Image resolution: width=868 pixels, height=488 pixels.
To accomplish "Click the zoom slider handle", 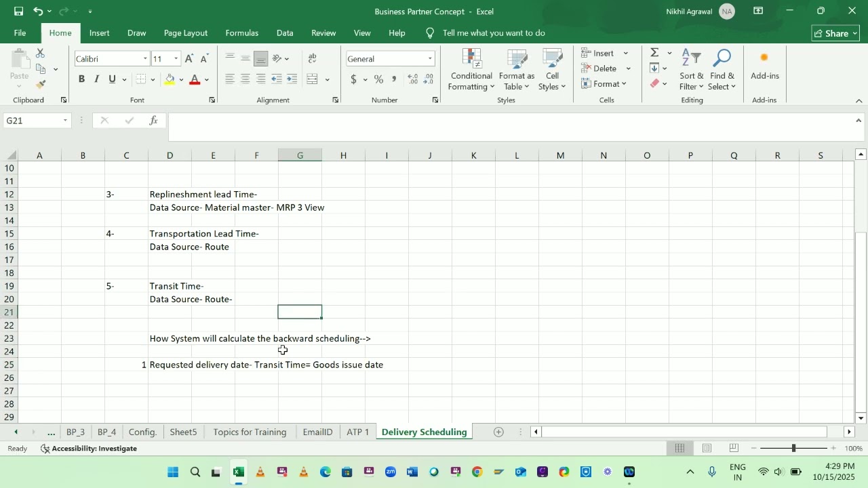I will 793,448.
